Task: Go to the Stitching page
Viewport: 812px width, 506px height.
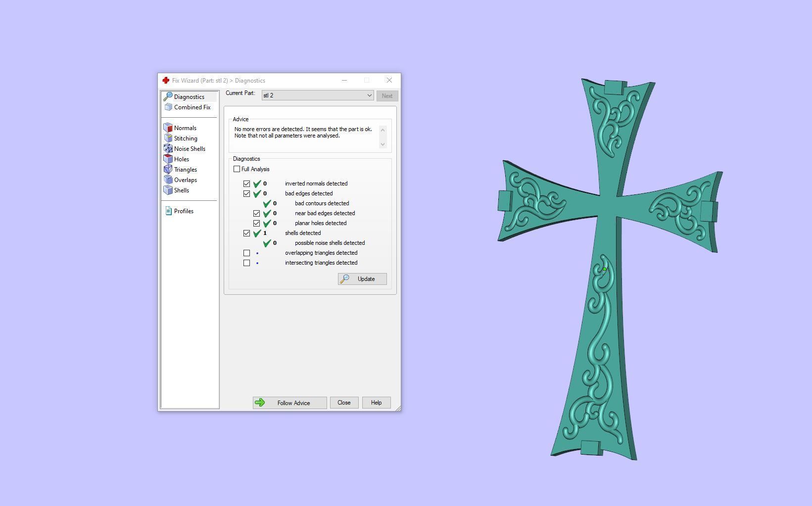Action: [x=186, y=138]
